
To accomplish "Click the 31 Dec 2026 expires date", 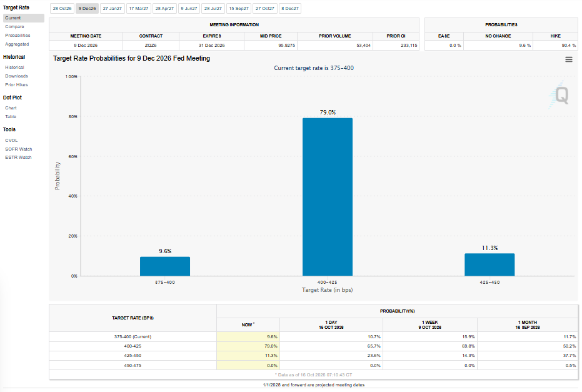I will (x=211, y=45).
